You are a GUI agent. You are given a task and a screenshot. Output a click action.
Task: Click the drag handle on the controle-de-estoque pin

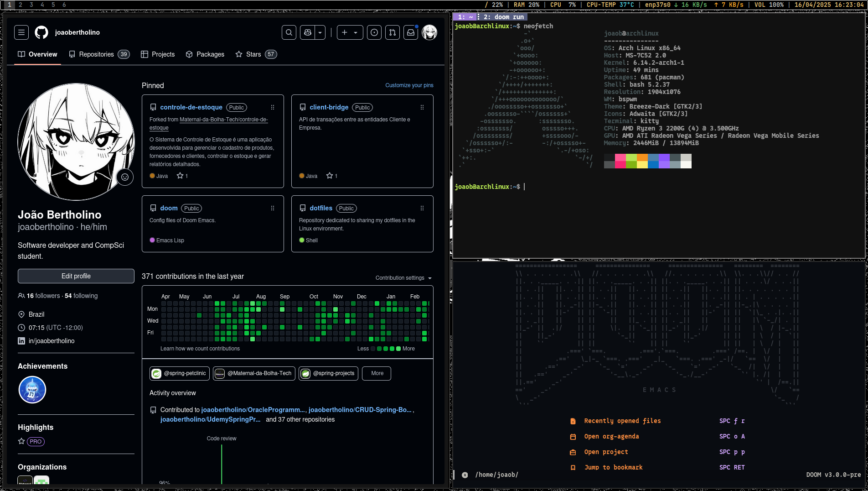click(x=273, y=107)
